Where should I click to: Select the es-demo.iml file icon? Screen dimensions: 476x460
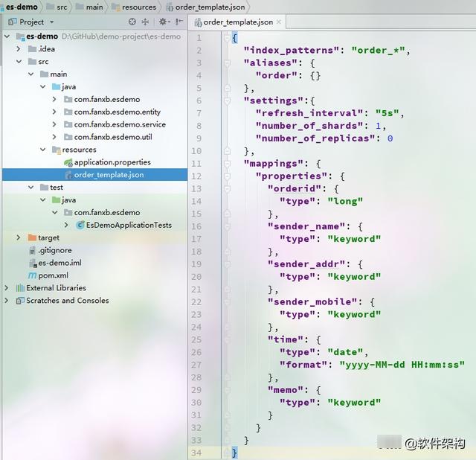click(x=33, y=263)
